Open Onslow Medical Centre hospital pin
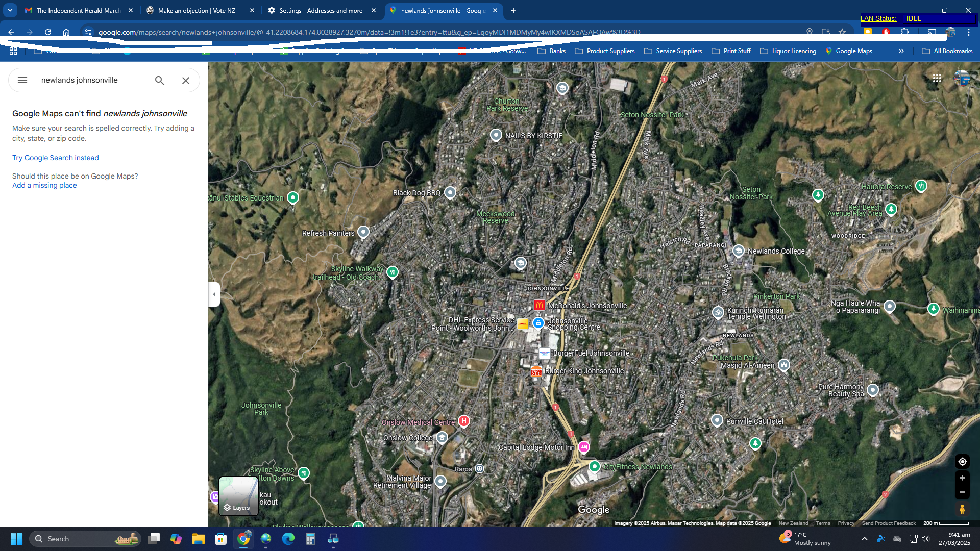The width and height of the screenshot is (980, 551). point(463,421)
